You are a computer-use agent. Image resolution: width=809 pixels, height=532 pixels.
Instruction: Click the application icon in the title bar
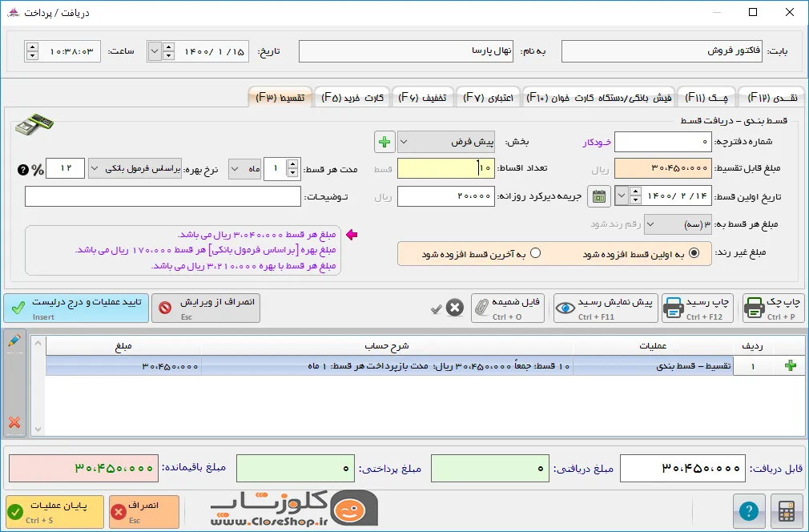pos(13,12)
